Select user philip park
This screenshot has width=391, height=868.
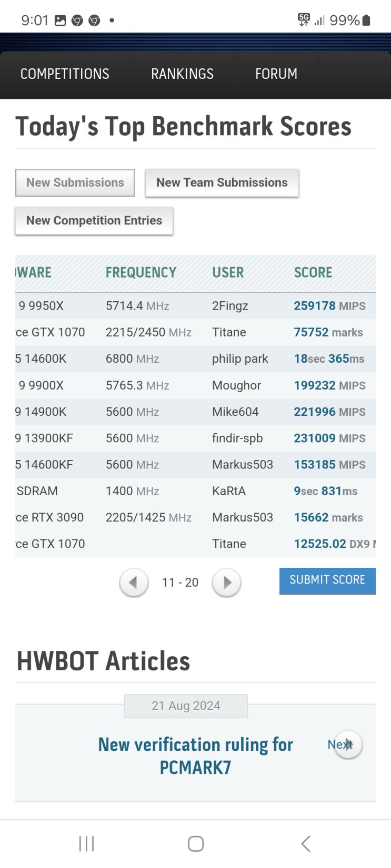[240, 359]
